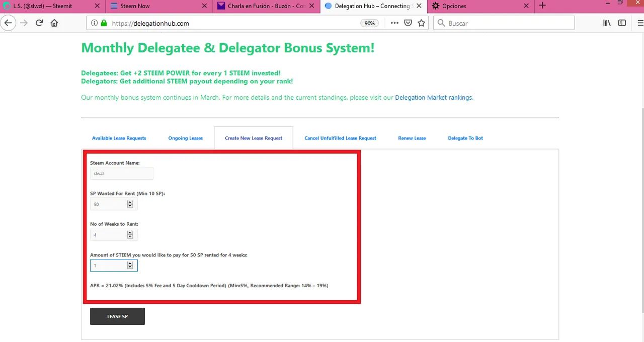This screenshot has height=342, width=644.
Task: Bookmark this page with the star icon
Action: click(x=422, y=23)
